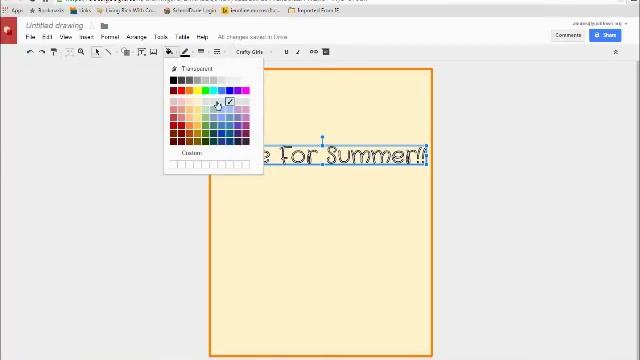Open the Line dash style icon

pos(217,52)
